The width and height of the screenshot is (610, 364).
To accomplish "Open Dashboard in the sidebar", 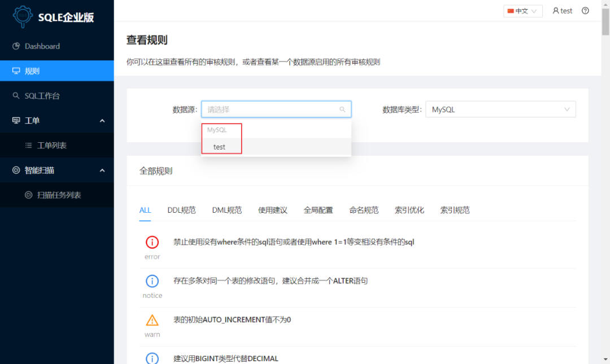I will (x=57, y=46).
